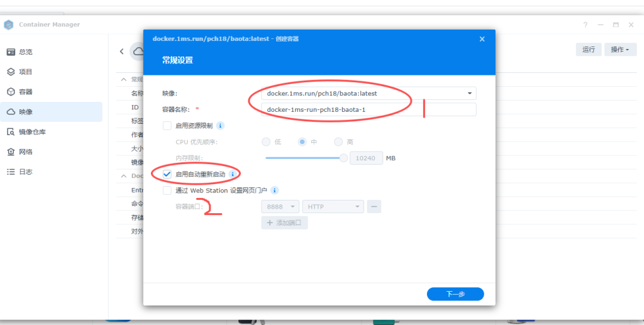The width and height of the screenshot is (644, 325).
Task: Collapse the Docker section chevron
Action: [124, 175]
